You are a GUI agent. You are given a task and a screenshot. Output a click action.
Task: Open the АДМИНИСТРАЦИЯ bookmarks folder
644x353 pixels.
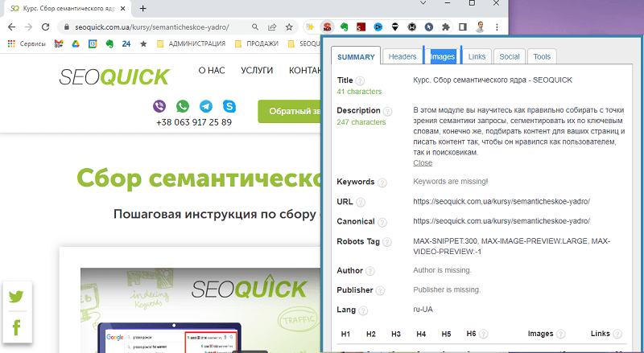click(x=192, y=43)
